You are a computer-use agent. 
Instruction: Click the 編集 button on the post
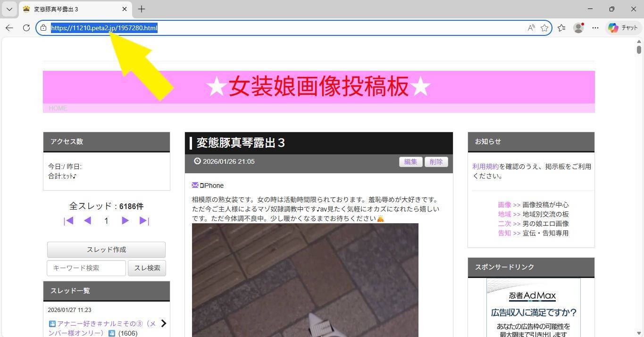tap(410, 162)
